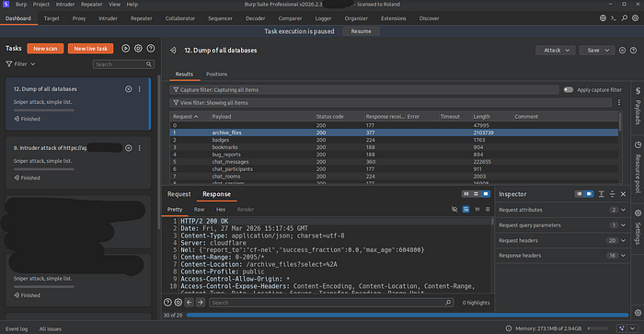Image resolution: width=644 pixels, height=334 pixels.
Task: Set Inspector docked-right layout icon
Action: click(x=589, y=194)
